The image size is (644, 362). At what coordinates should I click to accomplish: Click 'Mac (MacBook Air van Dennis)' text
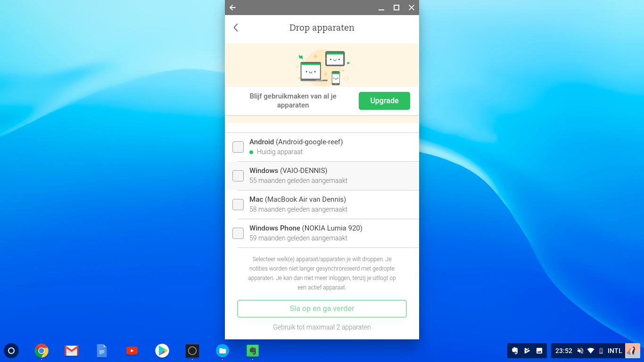[297, 199]
